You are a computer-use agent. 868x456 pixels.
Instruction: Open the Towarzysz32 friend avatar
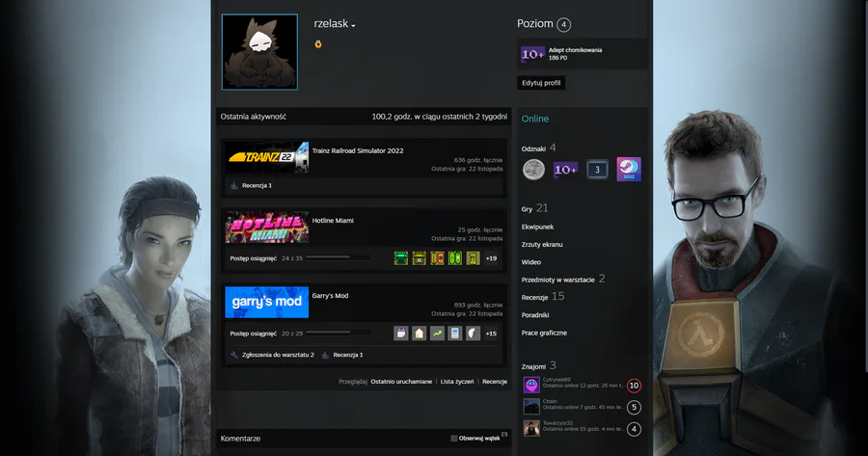[x=531, y=428]
